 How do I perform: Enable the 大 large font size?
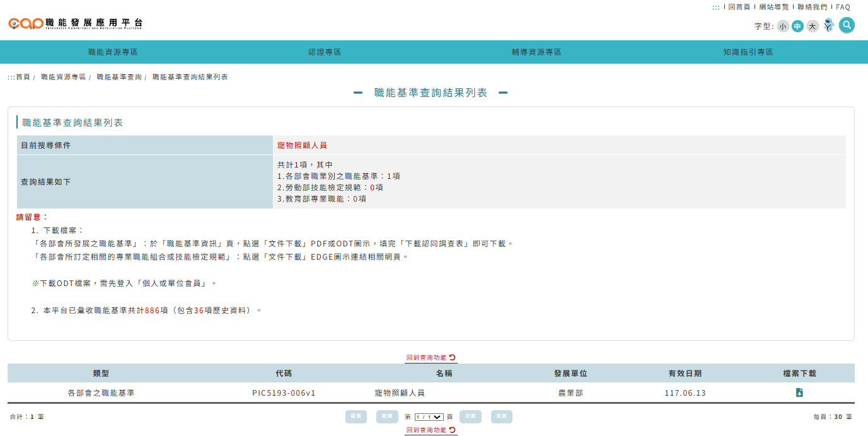[811, 26]
